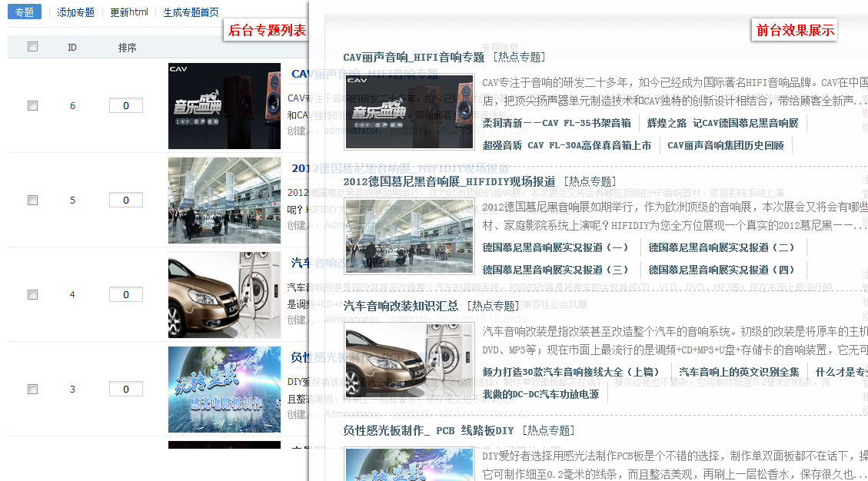
Task: Open the frontend title CAV丽声音响_HIFI音响专题
Action: (x=414, y=57)
